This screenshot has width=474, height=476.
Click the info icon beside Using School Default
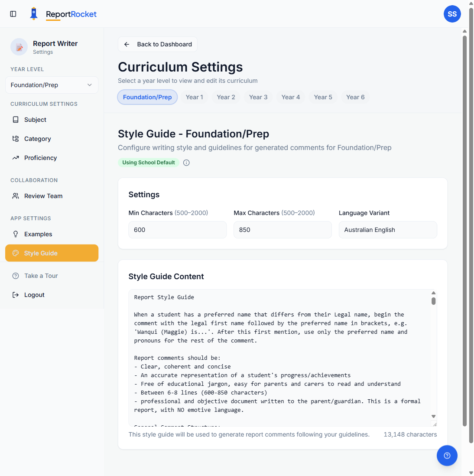(x=186, y=163)
